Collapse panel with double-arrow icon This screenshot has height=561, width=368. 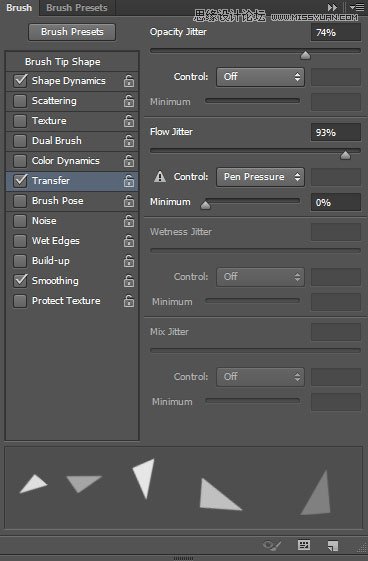coord(332,7)
